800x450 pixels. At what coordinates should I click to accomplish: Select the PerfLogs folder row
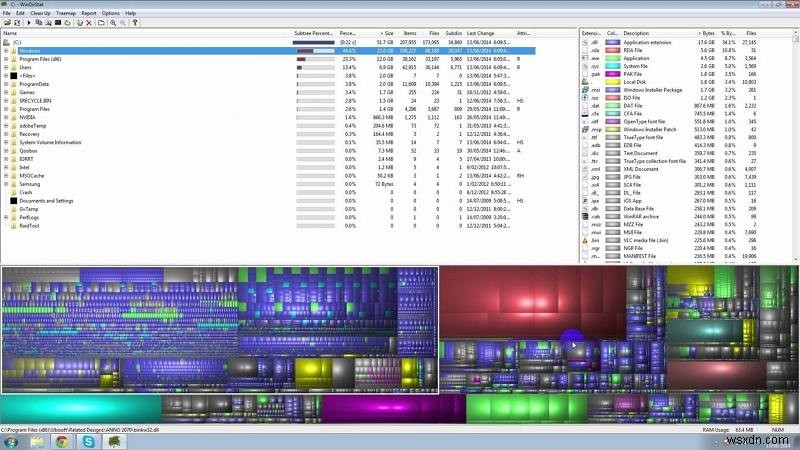click(x=268, y=217)
